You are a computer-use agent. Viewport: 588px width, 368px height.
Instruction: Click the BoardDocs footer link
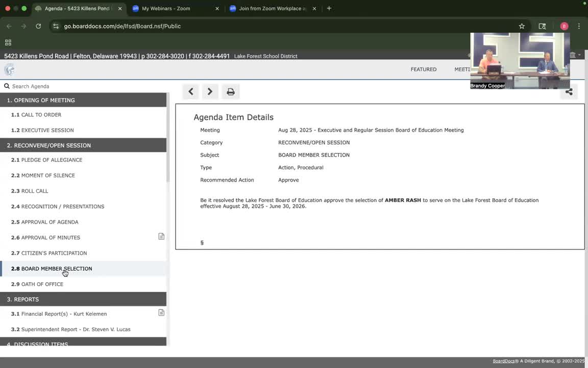point(503,361)
